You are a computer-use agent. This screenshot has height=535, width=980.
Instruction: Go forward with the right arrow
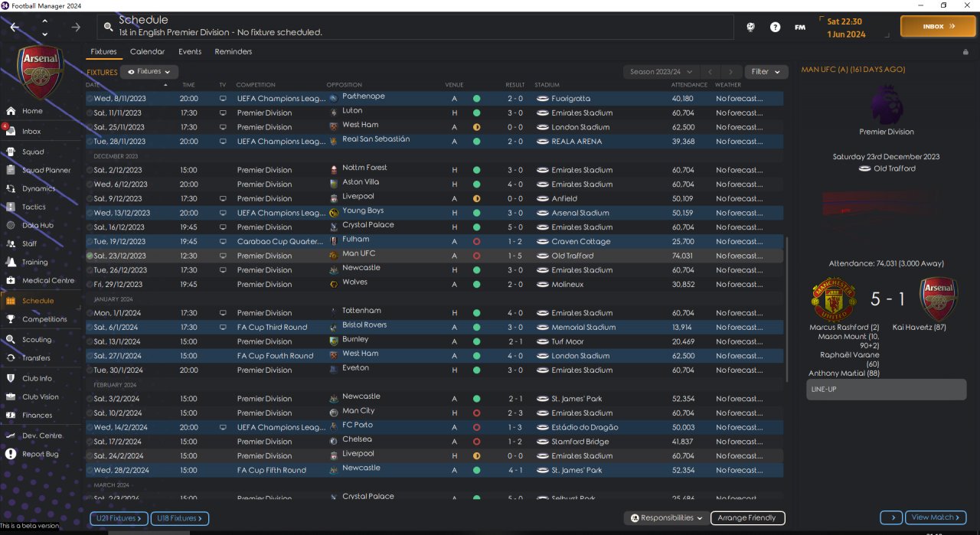(x=76, y=27)
